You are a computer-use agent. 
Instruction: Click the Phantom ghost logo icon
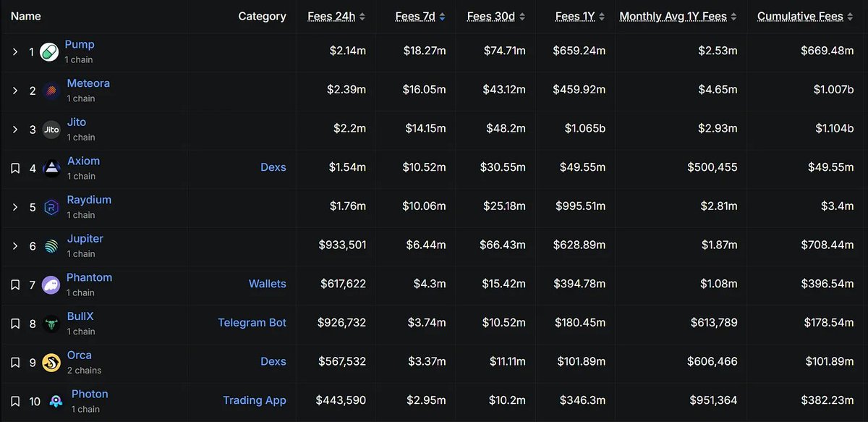coord(51,285)
